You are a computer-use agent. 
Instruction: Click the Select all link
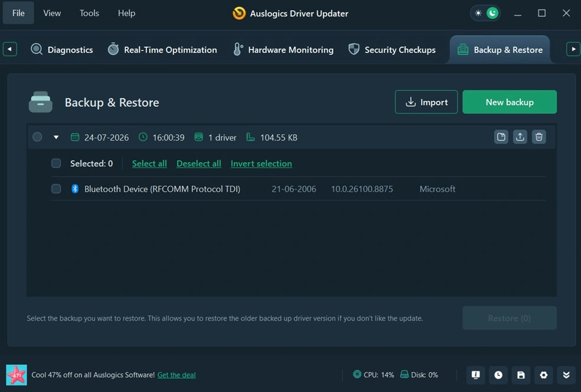coord(149,164)
